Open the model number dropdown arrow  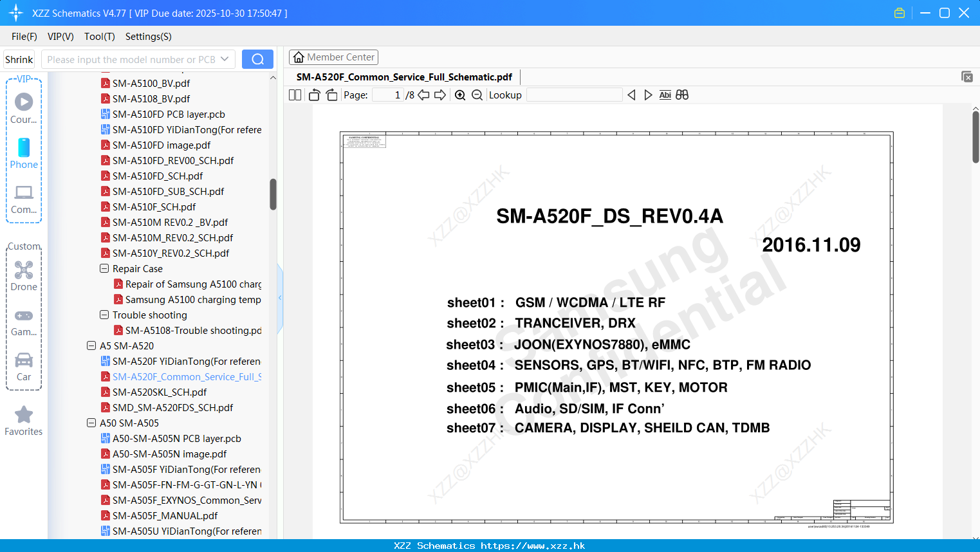[225, 59]
